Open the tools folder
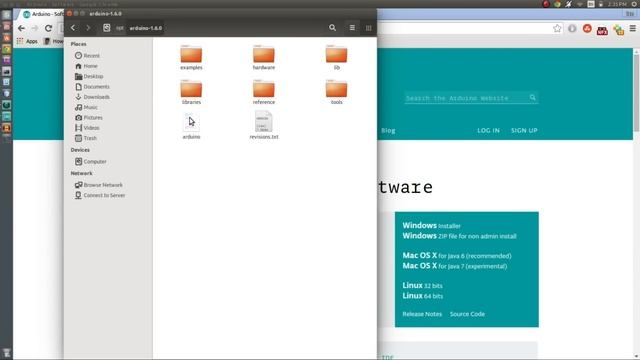 coord(336,92)
